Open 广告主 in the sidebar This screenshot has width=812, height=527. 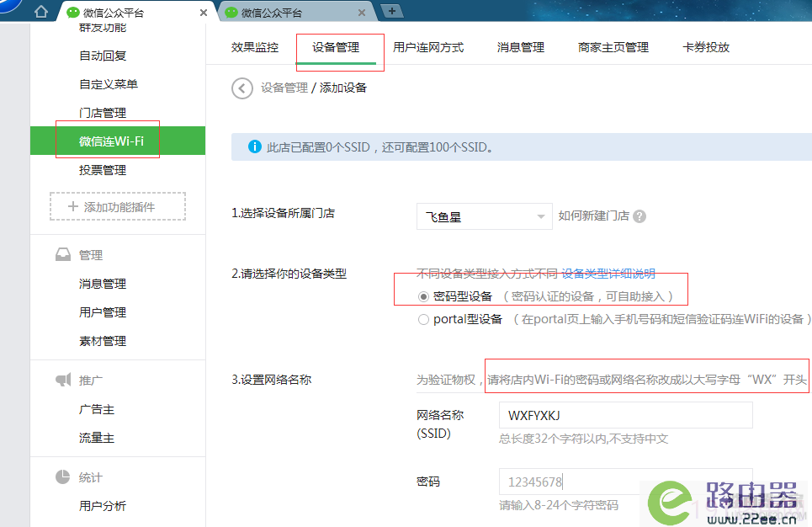96,409
